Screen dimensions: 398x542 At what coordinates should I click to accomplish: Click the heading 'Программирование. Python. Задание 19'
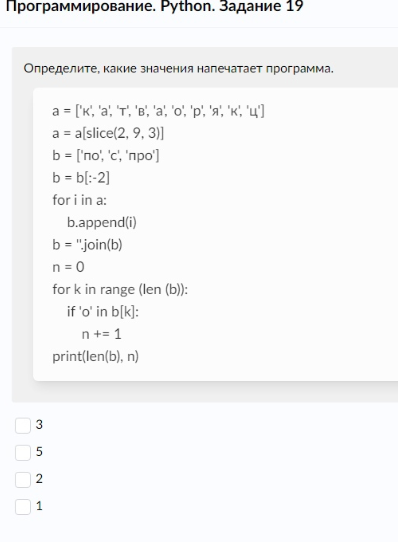155,6
